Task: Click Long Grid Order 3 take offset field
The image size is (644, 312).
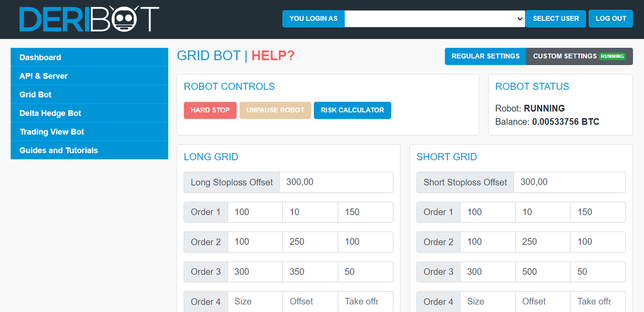Action: [x=365, y=272]
